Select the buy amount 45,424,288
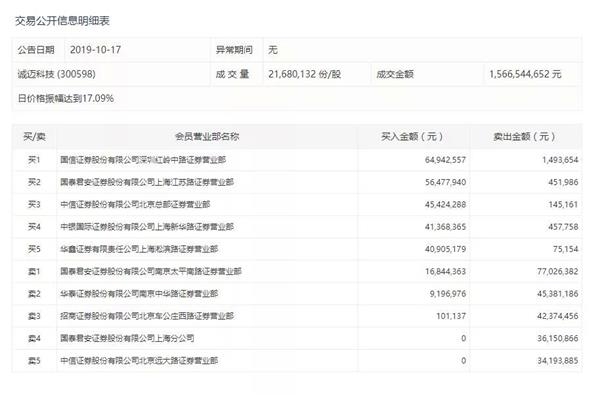Screen dimensions: 600x395 tap(445, 204)
